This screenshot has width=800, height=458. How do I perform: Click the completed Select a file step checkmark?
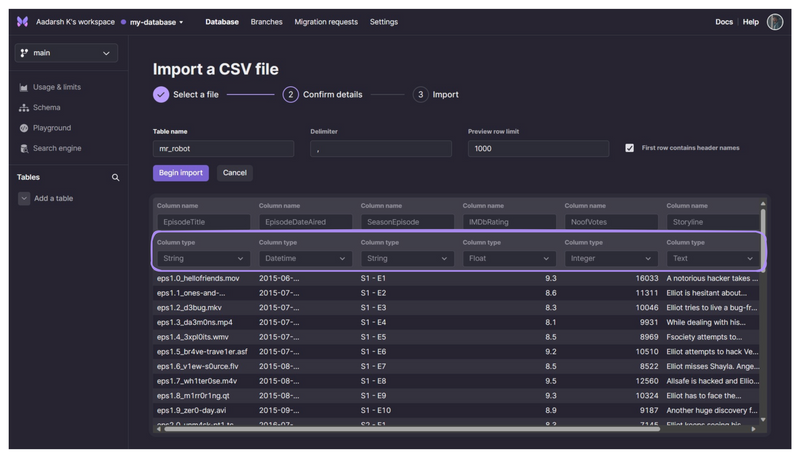coord(161,94)
